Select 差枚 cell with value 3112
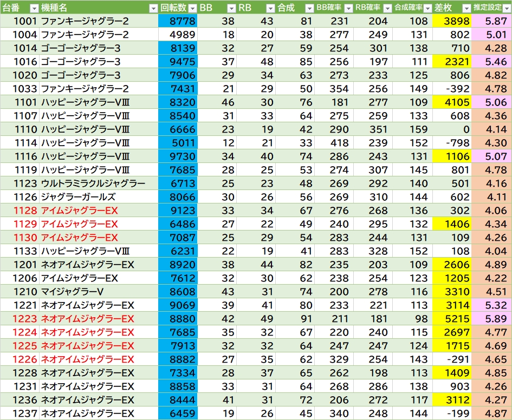The height and width of the screenshot is (420, 512). (452, 400)
